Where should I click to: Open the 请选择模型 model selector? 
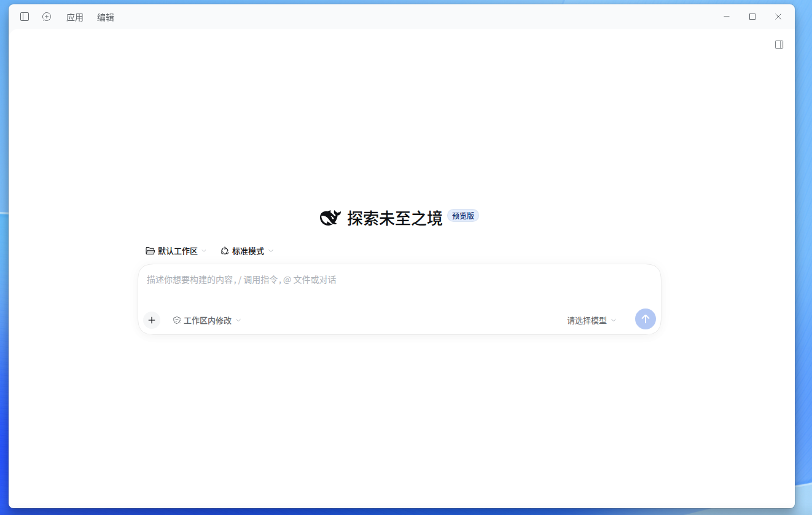[x=591, y=320]
